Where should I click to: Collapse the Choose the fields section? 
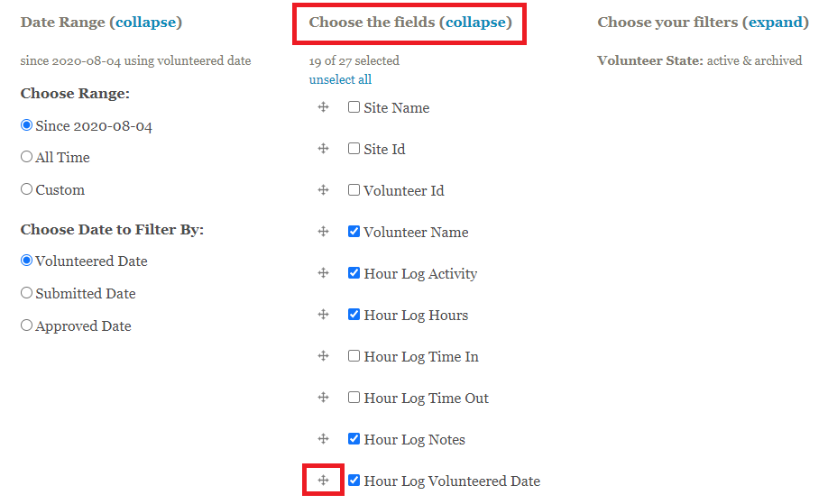coord(475,22)
